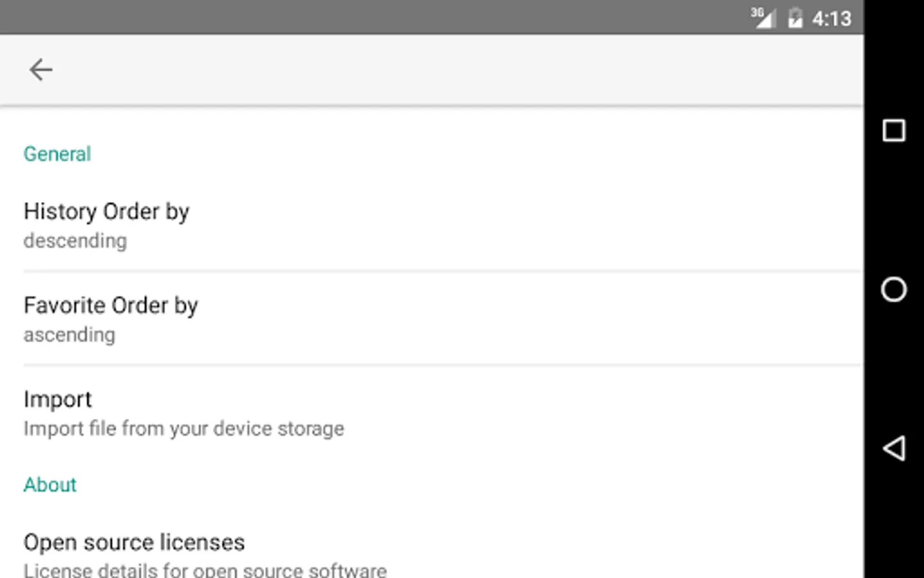Tap the back arrow in the toolbar

point(40,69)
